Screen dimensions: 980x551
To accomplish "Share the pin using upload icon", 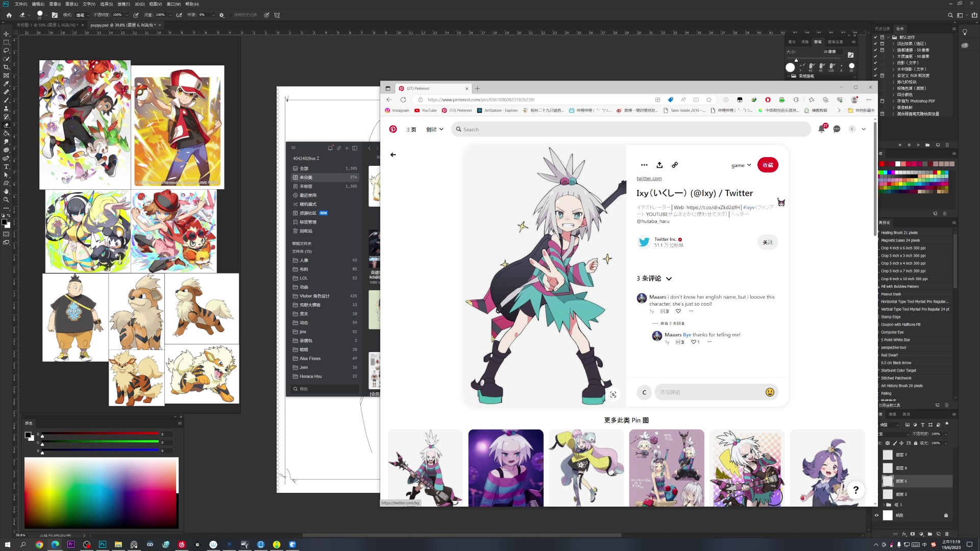I will [659, 165].
